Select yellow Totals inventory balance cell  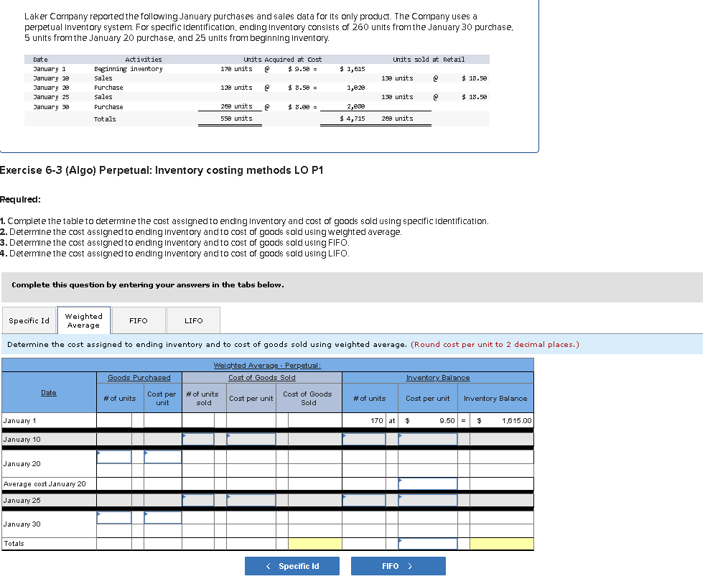[501, 544]
